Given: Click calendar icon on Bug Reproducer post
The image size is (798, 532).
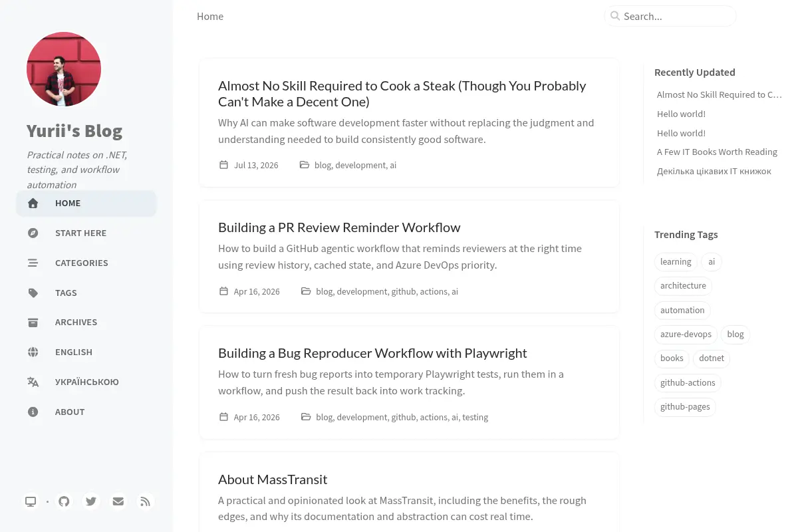Looking at the screenshot, I should click(x=223, y=416).
